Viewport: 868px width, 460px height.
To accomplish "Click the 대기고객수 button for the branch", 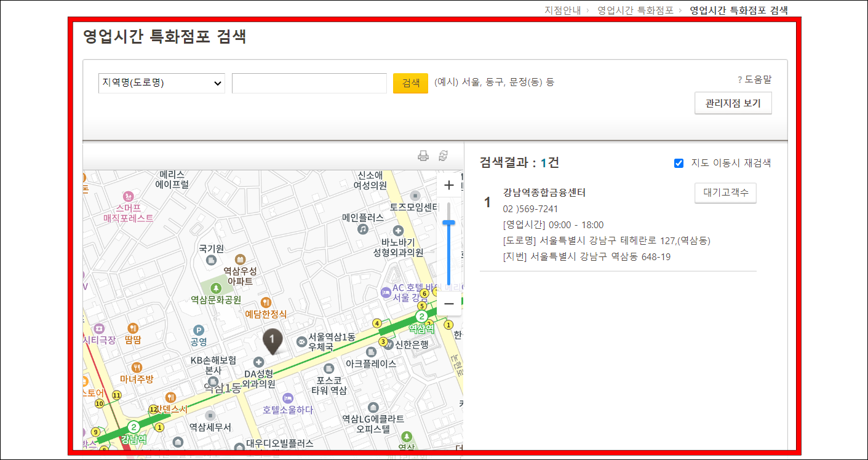I will click(x=725, y=192).
